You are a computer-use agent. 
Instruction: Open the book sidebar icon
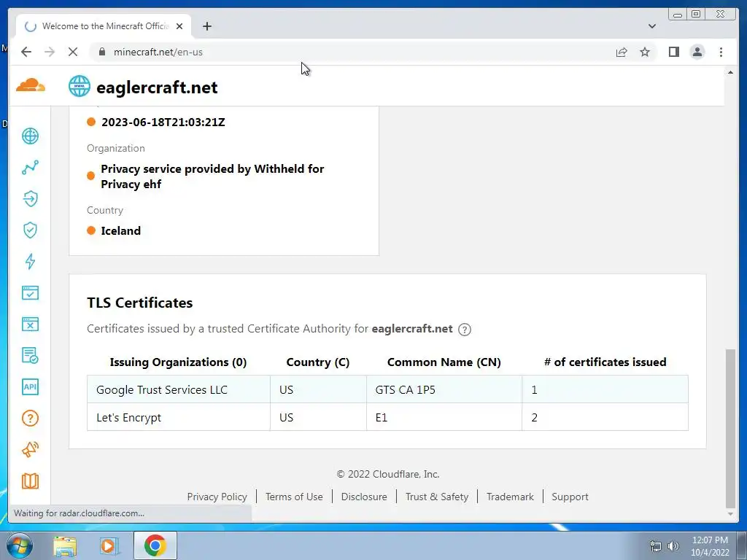click(30, 481)
